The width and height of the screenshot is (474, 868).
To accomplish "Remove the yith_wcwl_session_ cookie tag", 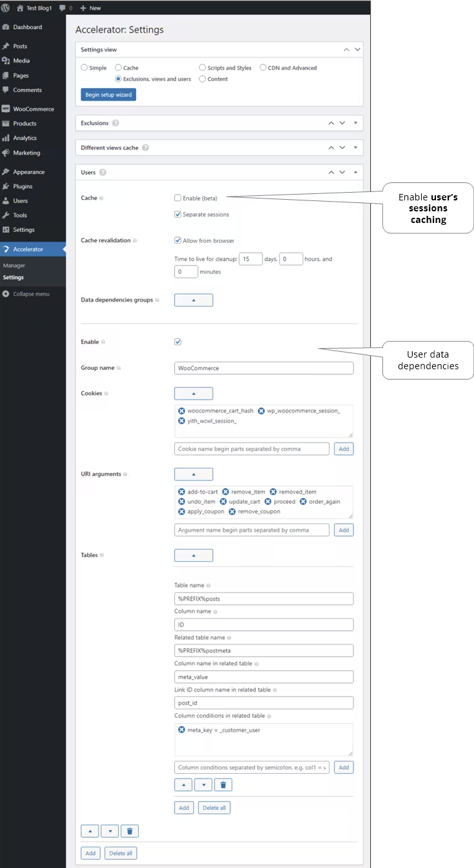I will pos(182,421).
